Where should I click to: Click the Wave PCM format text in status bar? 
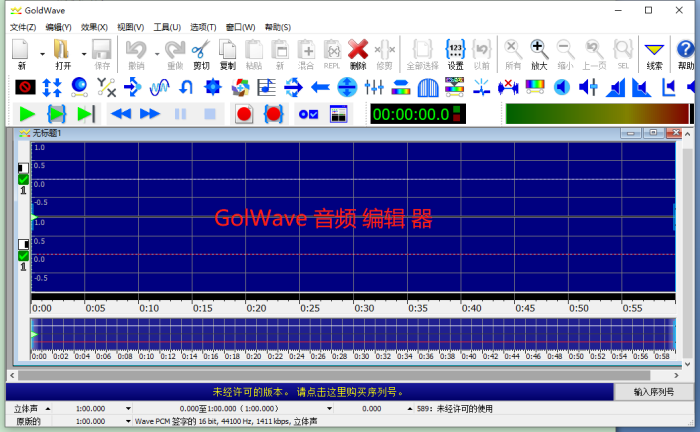[x=226, y=421]
